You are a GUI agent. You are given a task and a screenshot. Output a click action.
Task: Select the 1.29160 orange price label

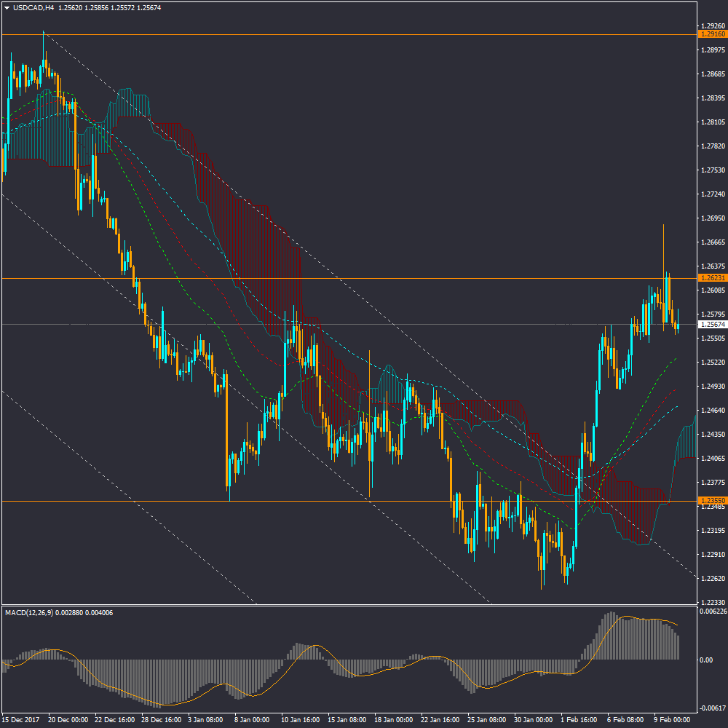coord(711,34)
